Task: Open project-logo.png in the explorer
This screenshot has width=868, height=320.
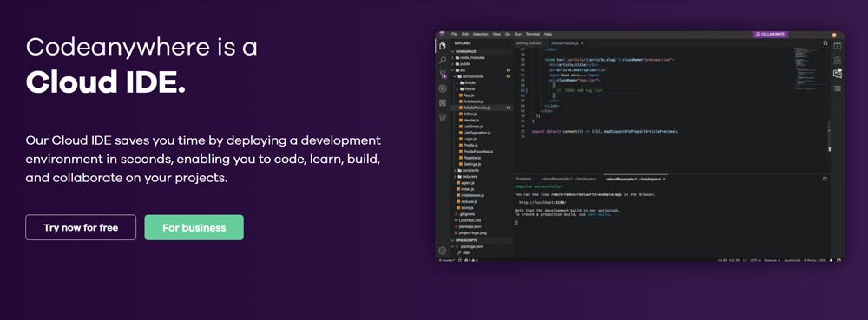Action: pyautogui.click(x=473, y=232)
